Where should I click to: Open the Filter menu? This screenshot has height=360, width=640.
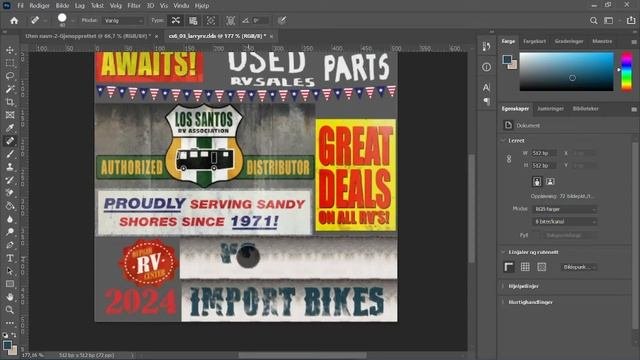click(x=134, y=6)
